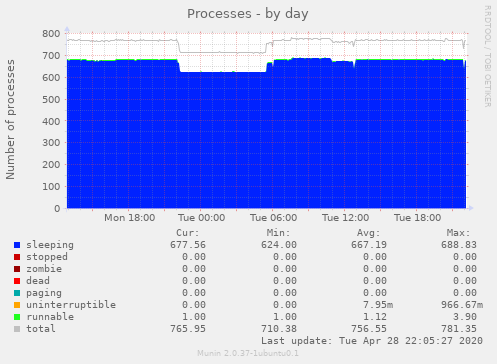Click the 'dead' legend label
The width and height of the screenshot is (497, 364).
[38, 281]
